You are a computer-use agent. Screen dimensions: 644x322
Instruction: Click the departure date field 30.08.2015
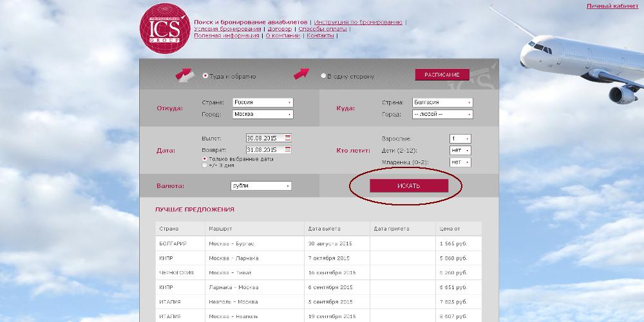264,138
